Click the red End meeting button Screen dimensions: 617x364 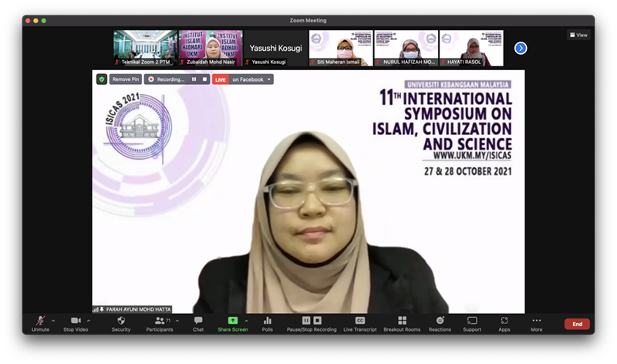pyautogui.click(x=577, y=324)
